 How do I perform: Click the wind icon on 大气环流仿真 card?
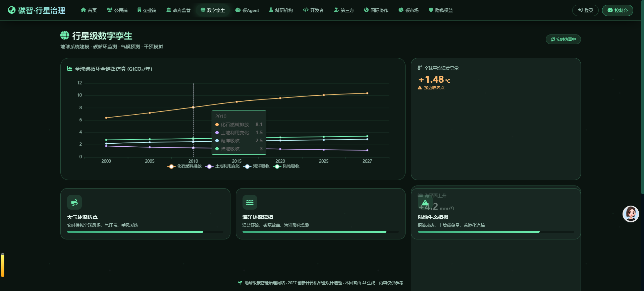tap(74, 202)
